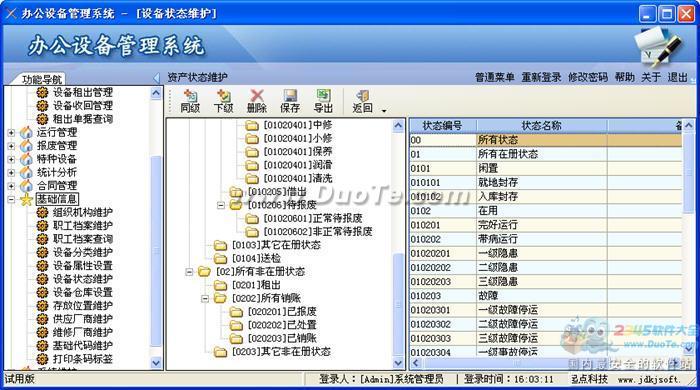Click 修改密码 in top menu
The height and width of the screenshot is (390, 700).
click(x=588, y=77)
